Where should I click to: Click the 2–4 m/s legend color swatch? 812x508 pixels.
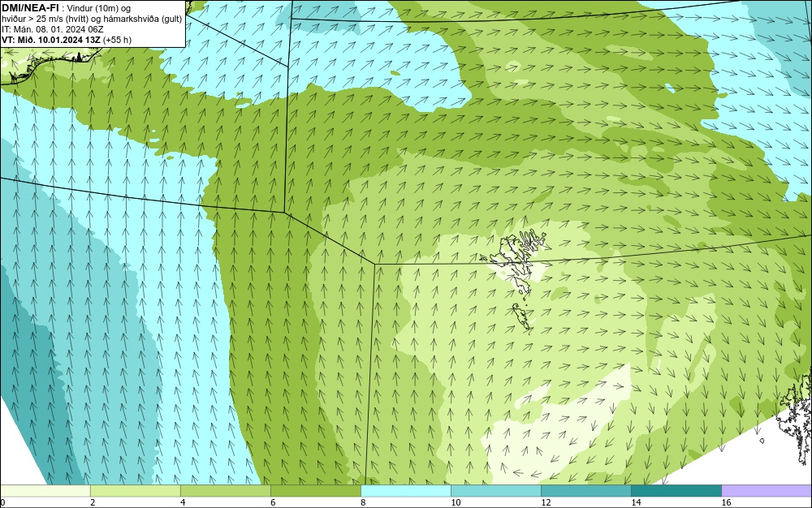tap(135, 490)
